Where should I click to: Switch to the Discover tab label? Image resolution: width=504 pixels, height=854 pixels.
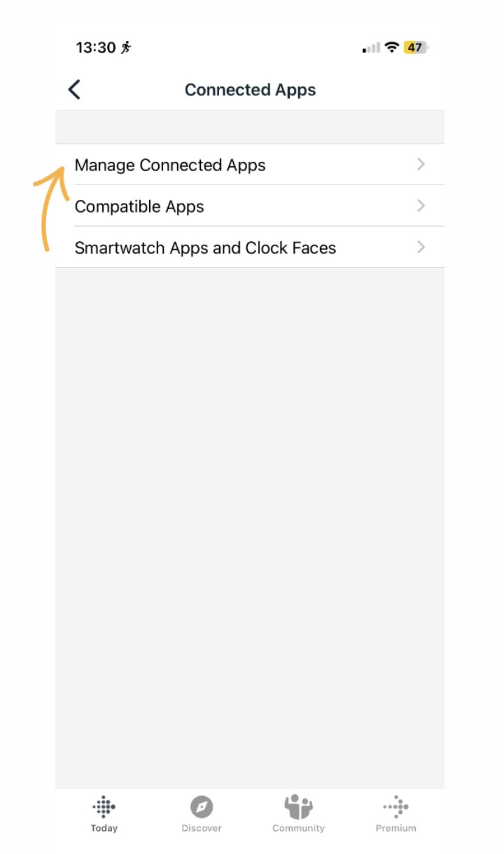pos(201,828)
